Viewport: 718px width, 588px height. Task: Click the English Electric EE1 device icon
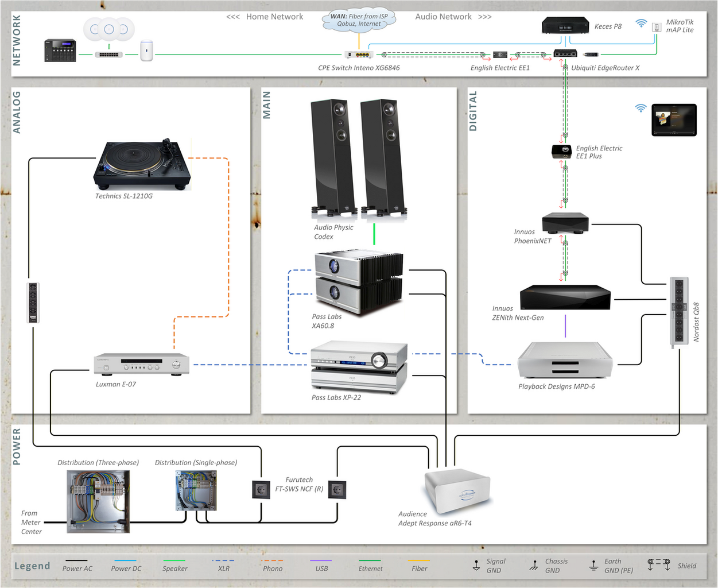pos(500,55)
